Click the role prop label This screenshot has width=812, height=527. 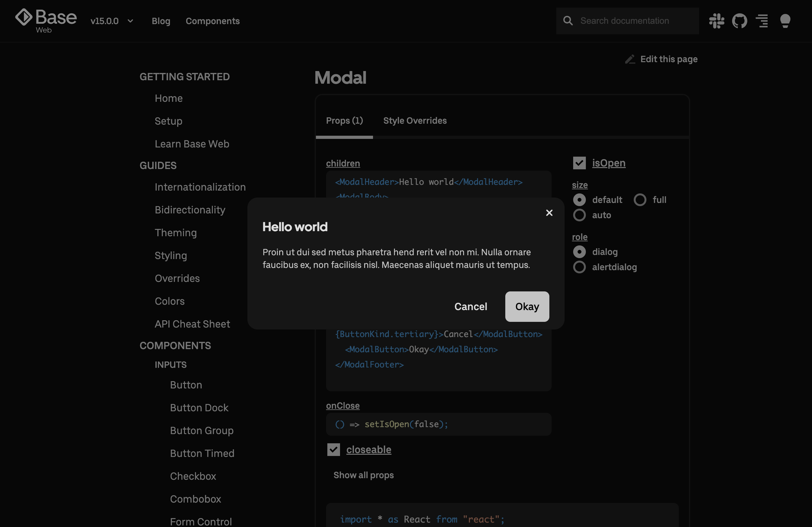click(x=579, y=237)
